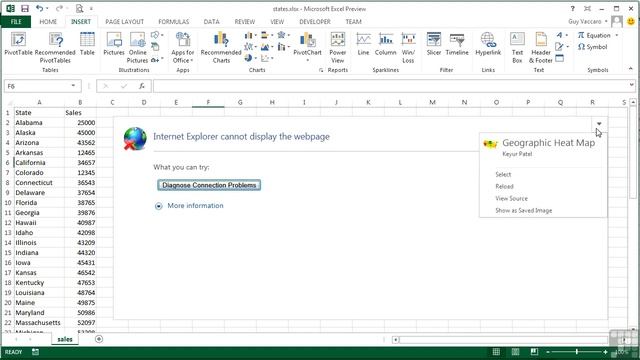Viewport: 640px width, 360px height.
Task: Switch to the PAGE LAYOUT tab
Action: click(124, 22)
